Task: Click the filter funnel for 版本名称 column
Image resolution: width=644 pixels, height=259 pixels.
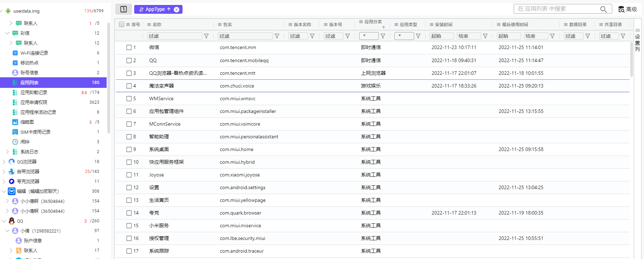Action: [x=312, y=36]
